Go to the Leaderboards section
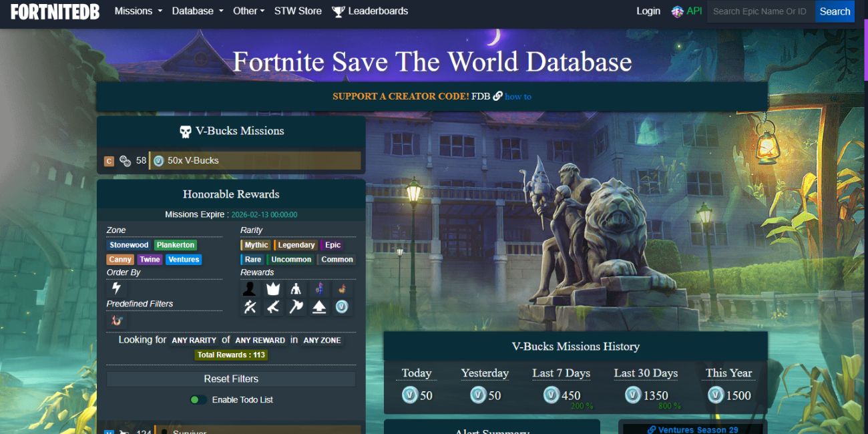 pyautogui.click(x=376, y=11)
